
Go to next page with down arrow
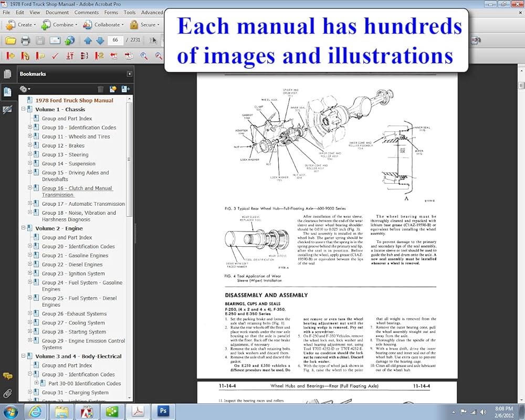100,40
